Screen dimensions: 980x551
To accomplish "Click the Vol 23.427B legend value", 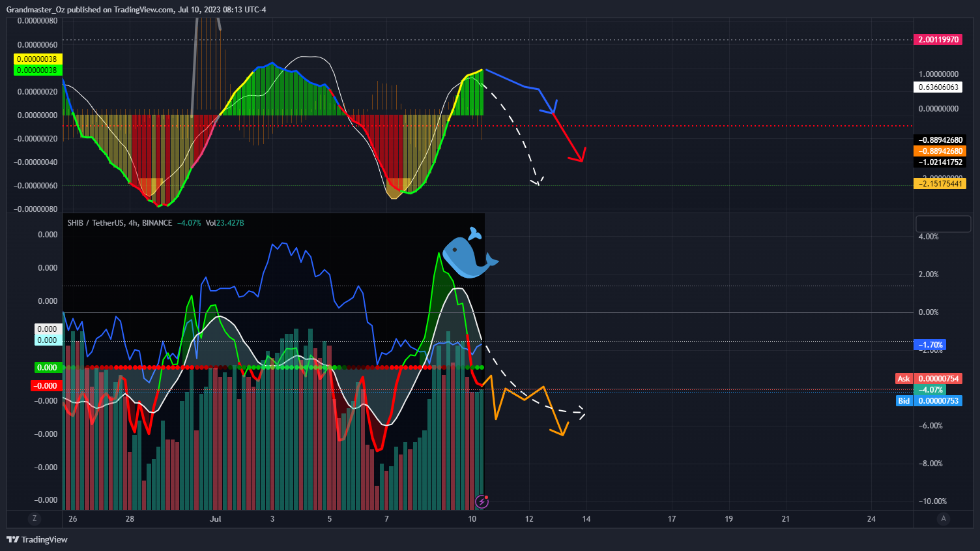I will click(225, 223).
